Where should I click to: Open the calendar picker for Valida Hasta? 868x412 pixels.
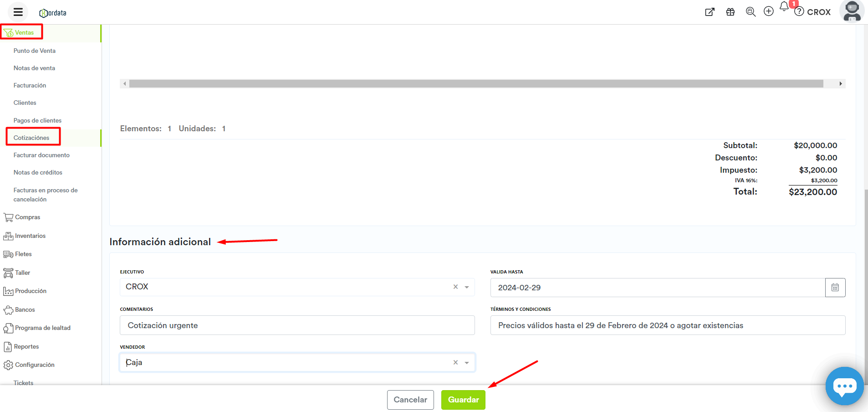[x=835, y=288]
